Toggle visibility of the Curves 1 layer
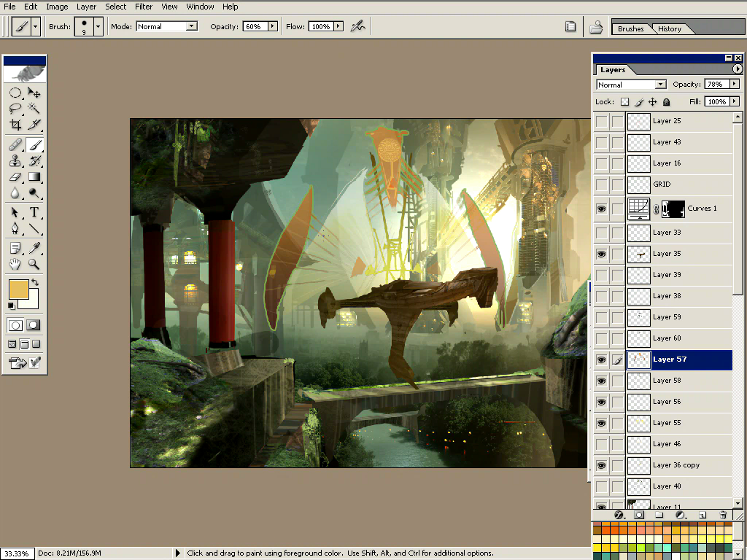Image resolution: width=747 pixels, height=560 pixels. 600,209
